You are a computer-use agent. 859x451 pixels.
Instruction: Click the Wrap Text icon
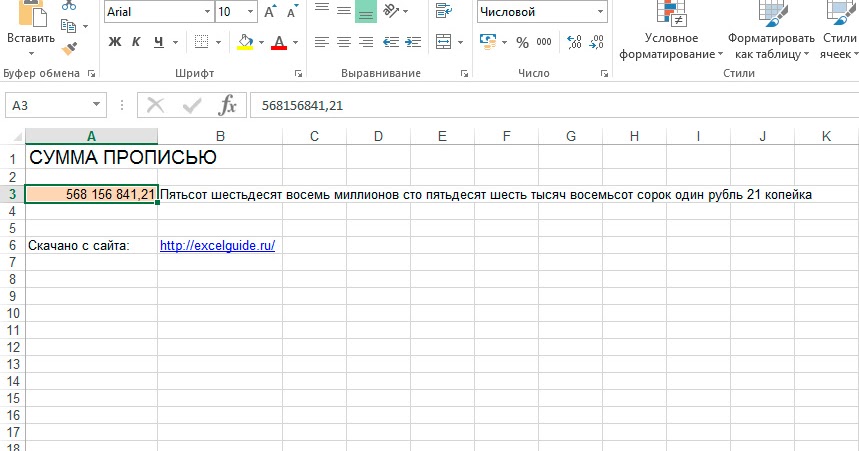(x=443, y=11)
